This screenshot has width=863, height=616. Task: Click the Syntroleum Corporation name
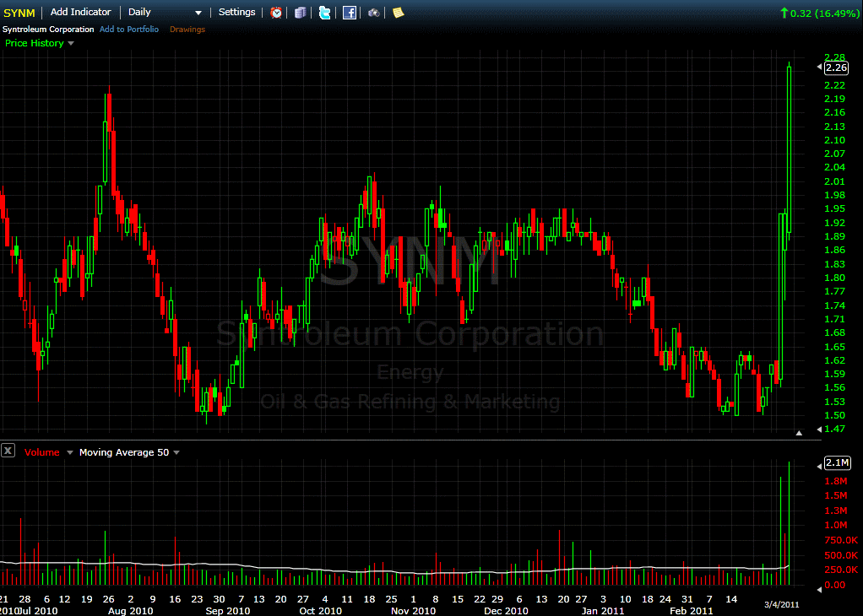48,30
